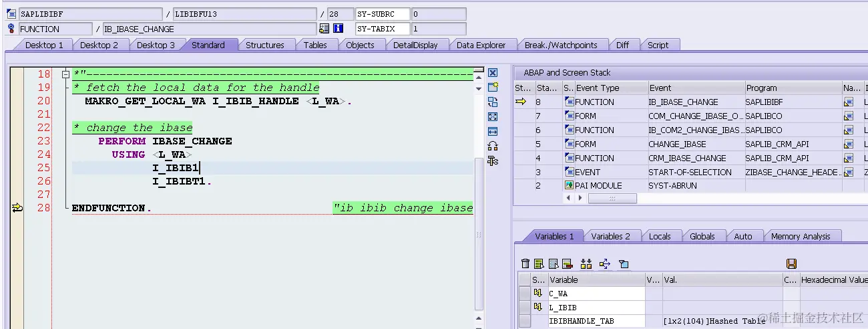The width and height of the screenshot is (868, 329).
Task: Collapse the code block at line 18
Action: (65, 74)
